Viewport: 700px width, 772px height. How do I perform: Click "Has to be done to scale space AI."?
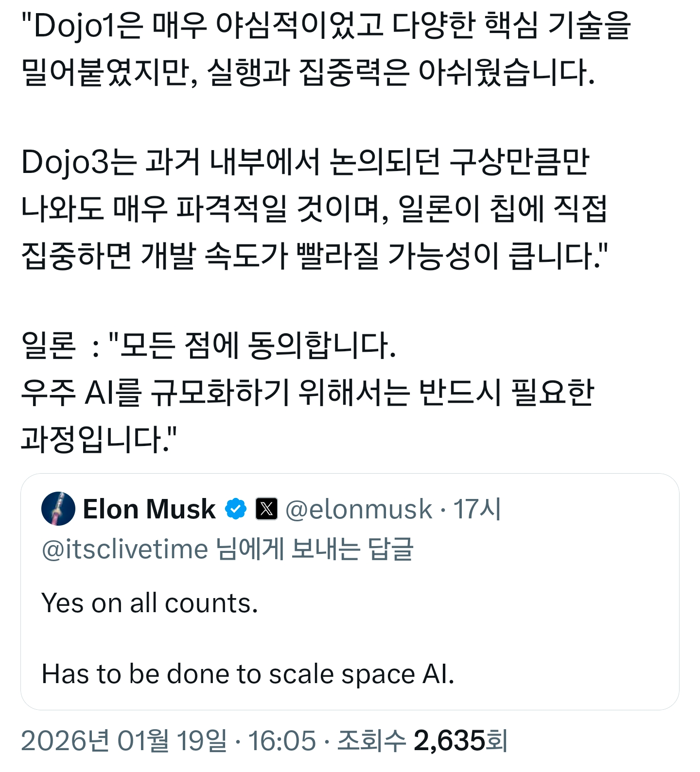[x=248, y=674]
